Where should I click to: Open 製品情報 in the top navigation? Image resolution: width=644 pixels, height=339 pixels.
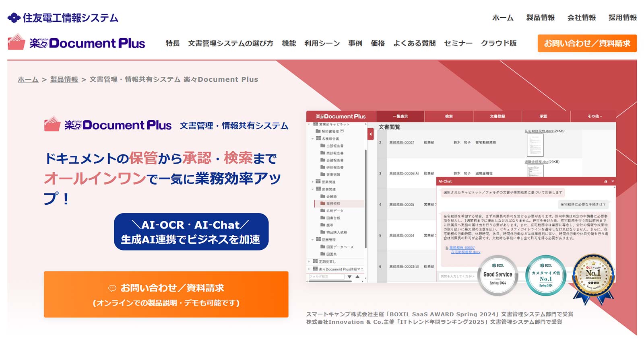[x=541, y=18]
